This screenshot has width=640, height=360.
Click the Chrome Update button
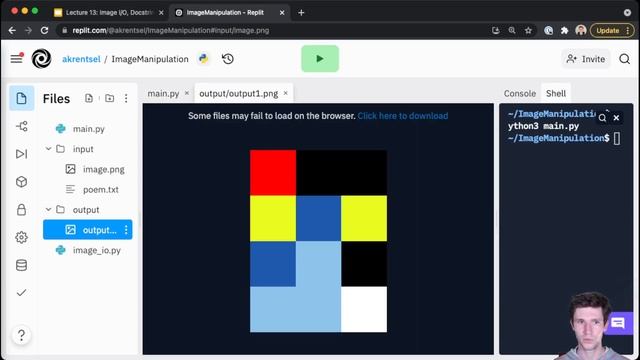(x=612, y=31)
